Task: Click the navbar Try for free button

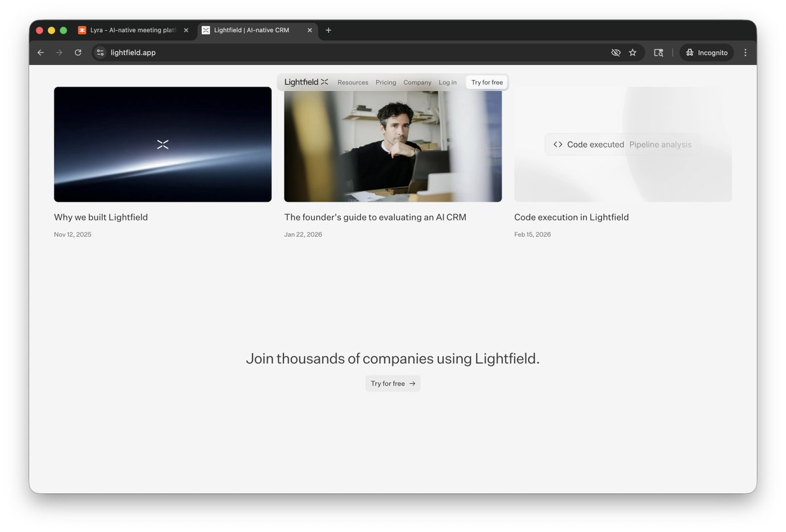Action: (x=487, y=83)
